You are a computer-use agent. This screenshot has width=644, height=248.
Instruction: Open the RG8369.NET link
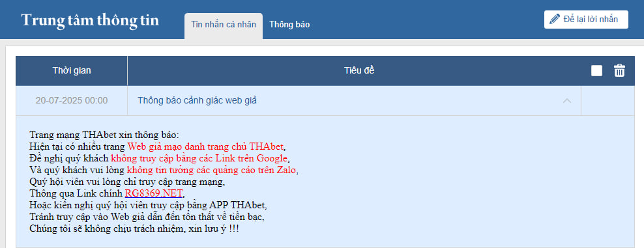154,193
